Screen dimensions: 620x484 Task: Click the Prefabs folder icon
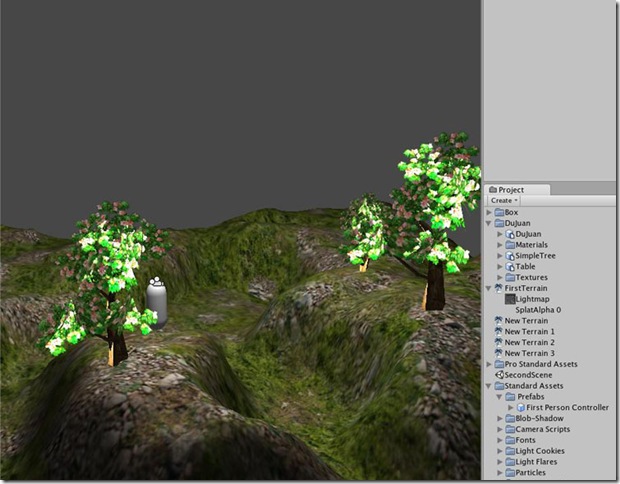510,397
